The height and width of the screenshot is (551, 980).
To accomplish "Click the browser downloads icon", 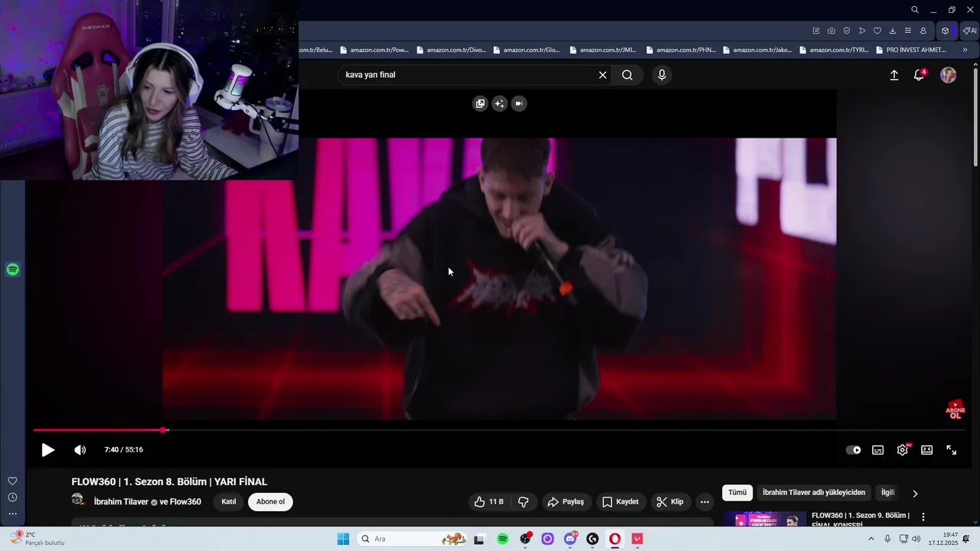I will (x=893, y=31).
